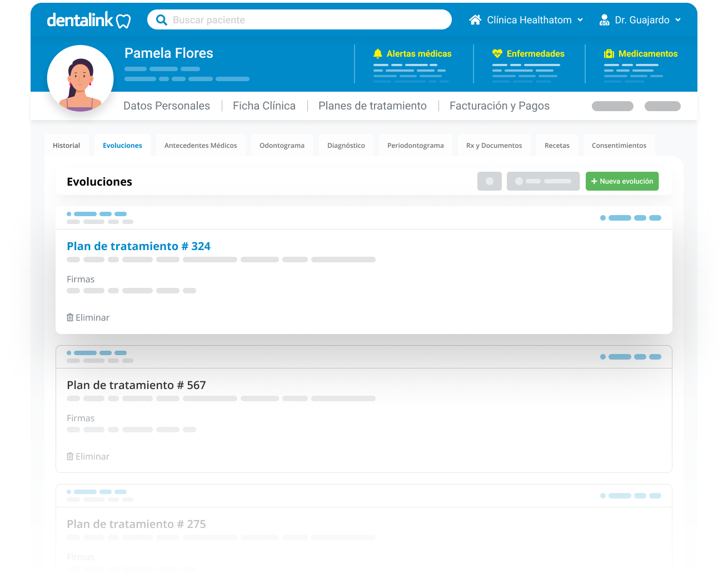Click Pamela Flores avatar picture

point(81,78)
